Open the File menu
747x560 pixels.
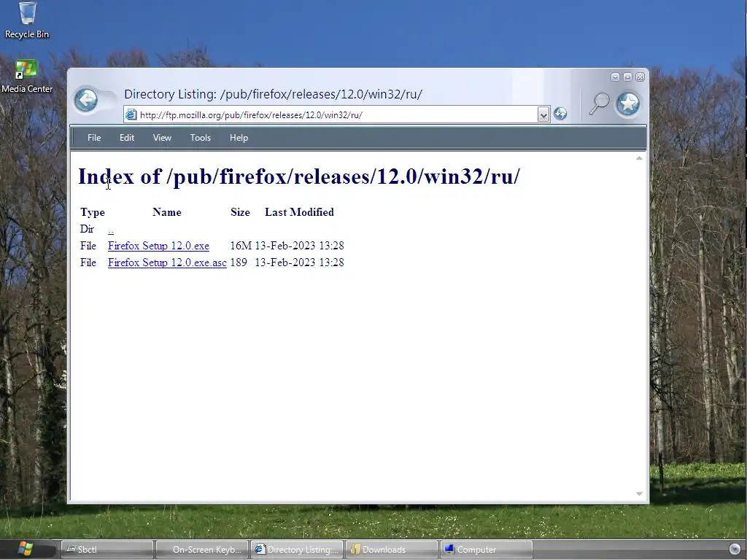[94, 138]
